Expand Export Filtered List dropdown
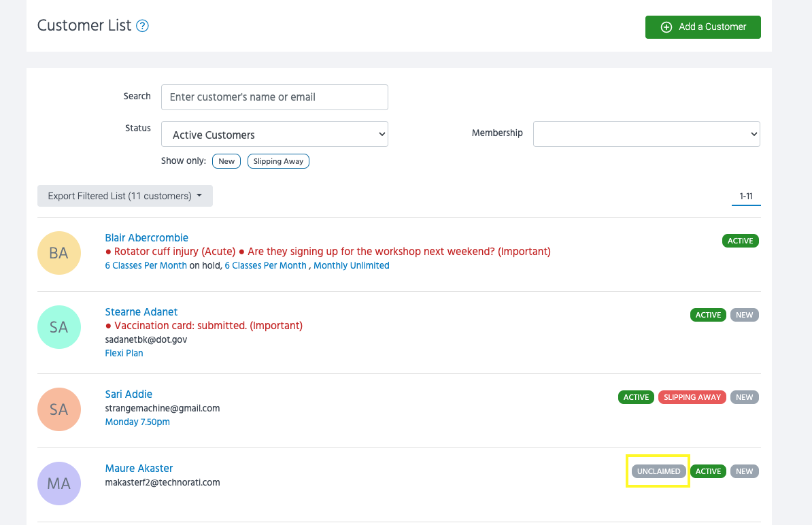Viewport: 812px width, 525px height. [125, 196]
